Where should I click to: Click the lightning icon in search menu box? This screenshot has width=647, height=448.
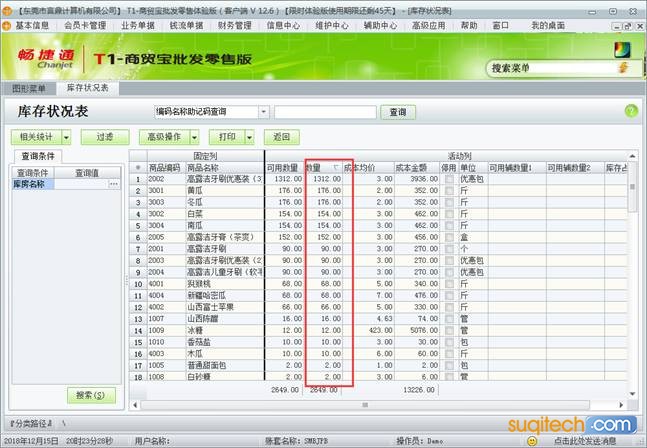[x=623, y=68]
